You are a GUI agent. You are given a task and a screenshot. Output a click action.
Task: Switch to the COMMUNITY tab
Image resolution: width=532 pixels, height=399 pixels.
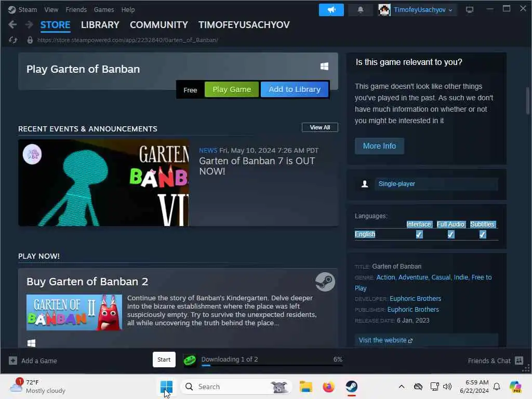(159, 25)
